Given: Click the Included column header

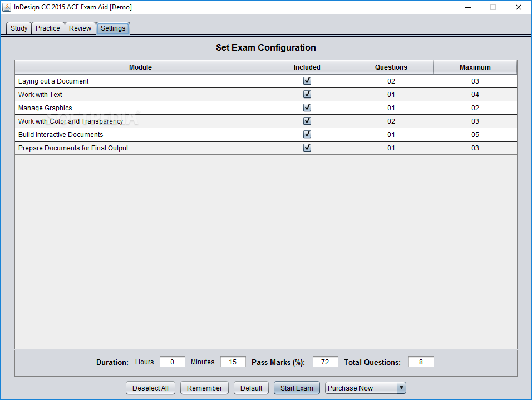Looking at the screenshot, I should coord(307,67).
